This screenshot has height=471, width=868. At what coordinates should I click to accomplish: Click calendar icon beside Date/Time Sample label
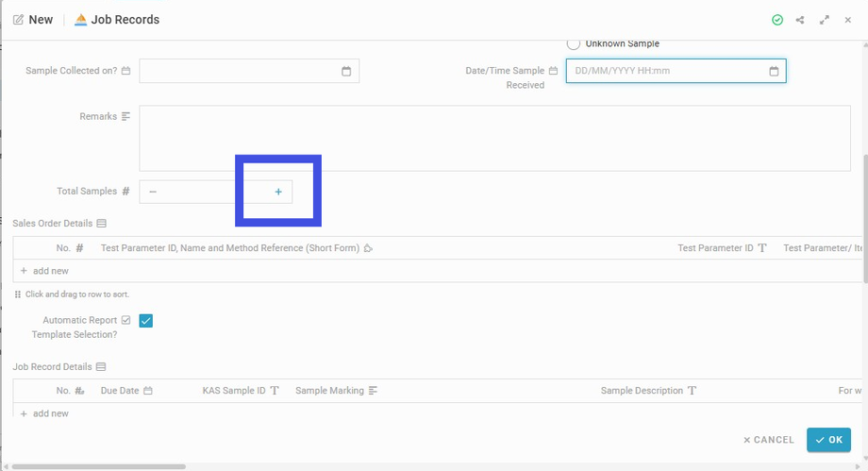coord(553,71)
